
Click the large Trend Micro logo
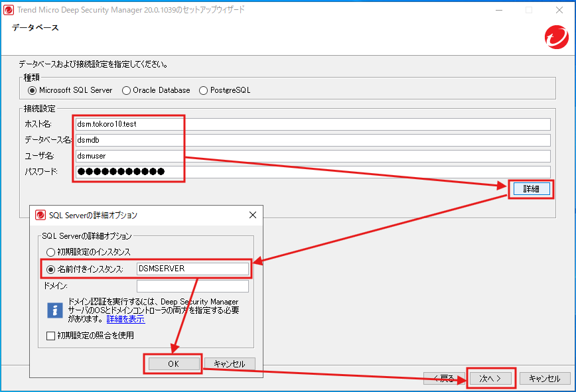click(557, 37)
